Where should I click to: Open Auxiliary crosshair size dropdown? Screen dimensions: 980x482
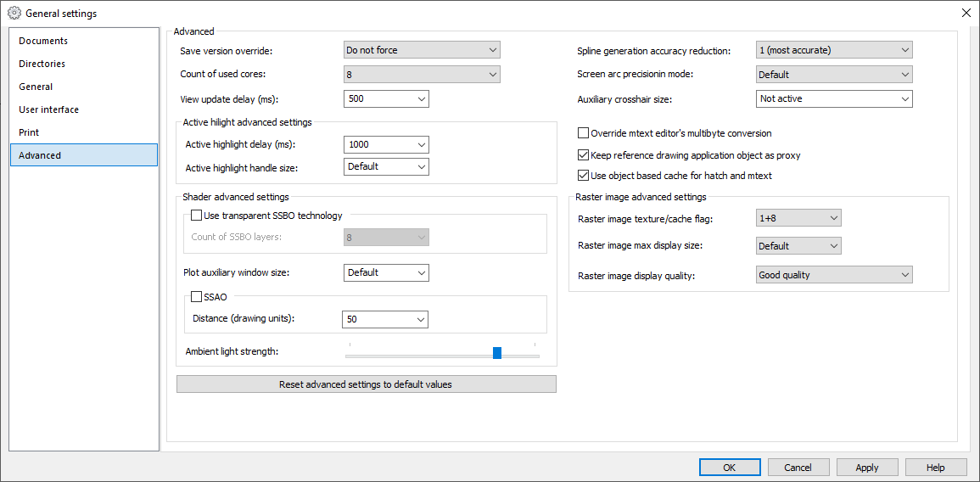coord(834,98)
